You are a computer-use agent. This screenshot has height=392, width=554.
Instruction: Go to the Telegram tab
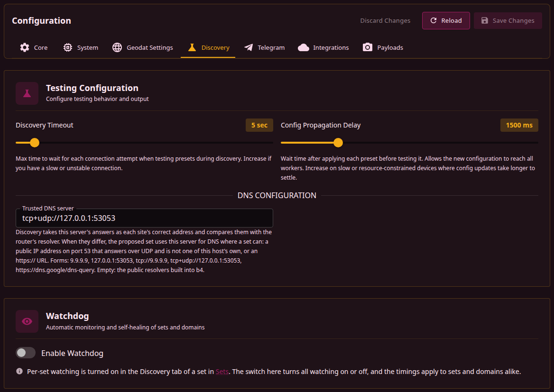point(264,48)
